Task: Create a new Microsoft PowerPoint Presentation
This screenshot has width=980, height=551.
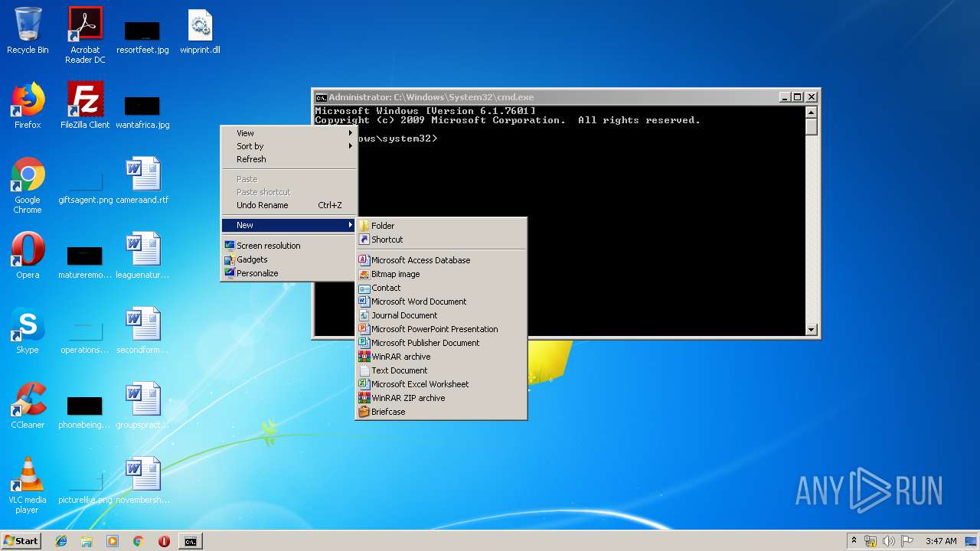Action: (x=441, y=329)
